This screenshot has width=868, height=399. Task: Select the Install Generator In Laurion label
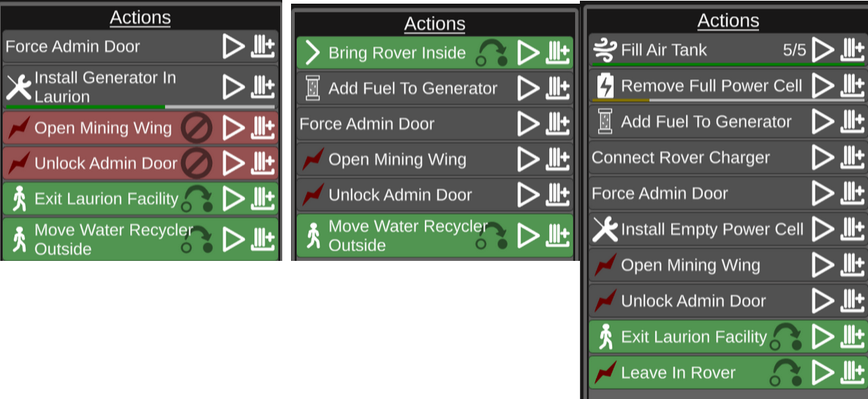point(105,87)
